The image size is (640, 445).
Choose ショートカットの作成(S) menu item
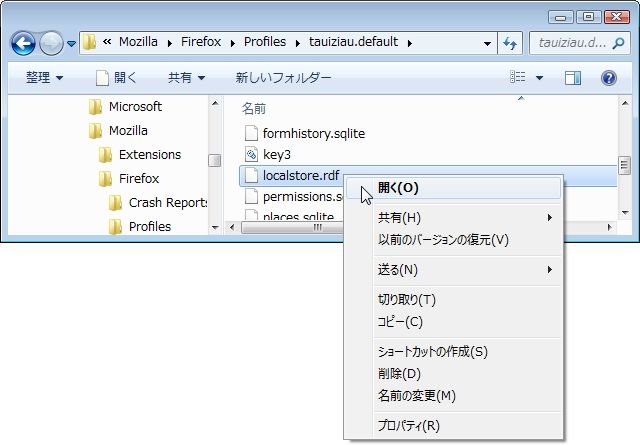click(x=453, y=352)
